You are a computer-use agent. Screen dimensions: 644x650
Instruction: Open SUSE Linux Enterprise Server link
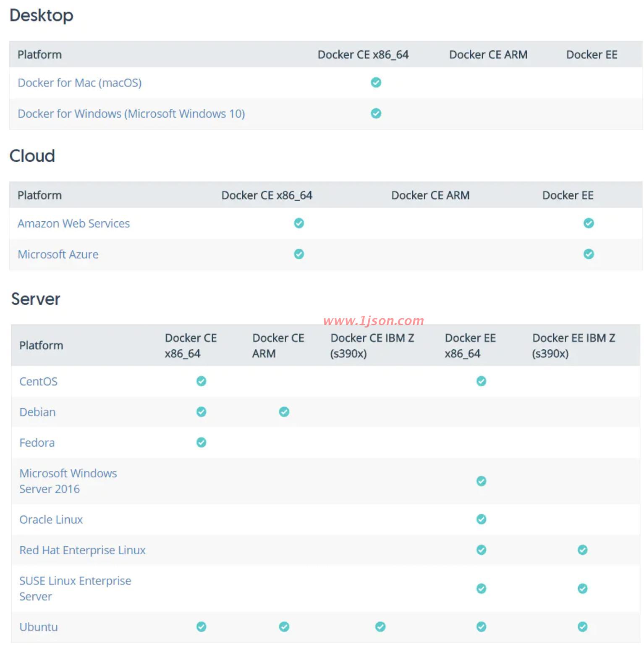[75, 589]
